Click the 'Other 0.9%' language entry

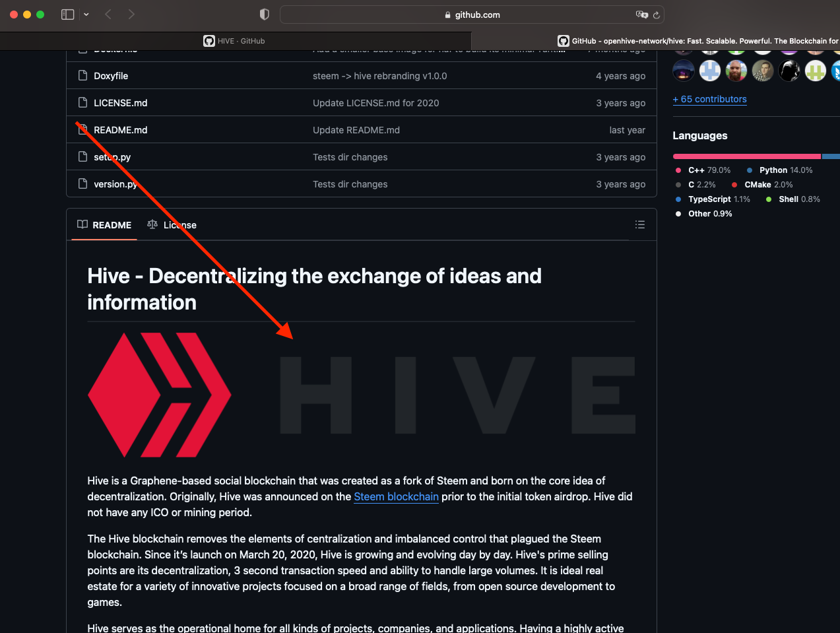[704, 214]
